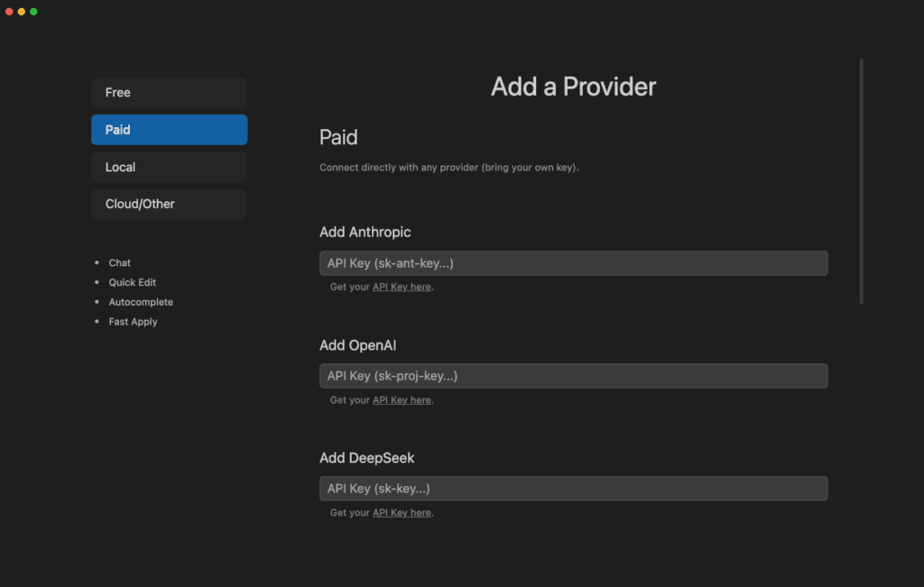Close the window with red button

pyautogui.click(x=9, y=11)
